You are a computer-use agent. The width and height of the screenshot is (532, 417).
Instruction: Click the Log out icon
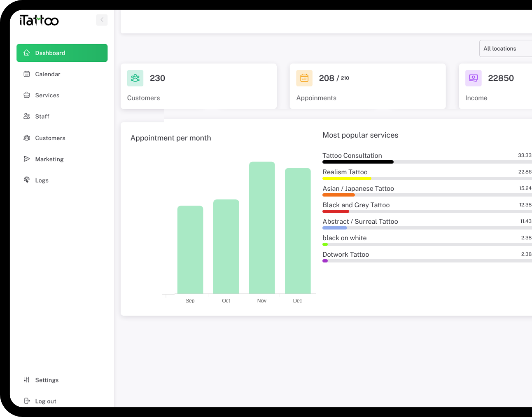[27, 401]
